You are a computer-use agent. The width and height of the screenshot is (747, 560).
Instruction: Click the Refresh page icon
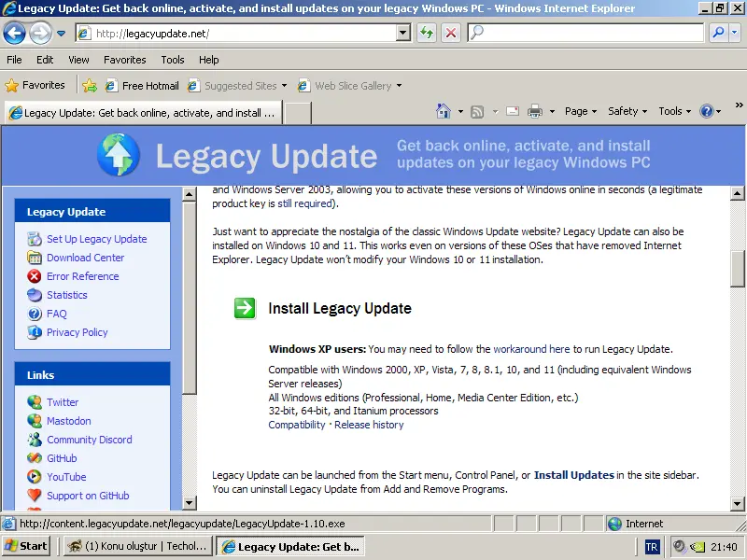click(427, 33)
